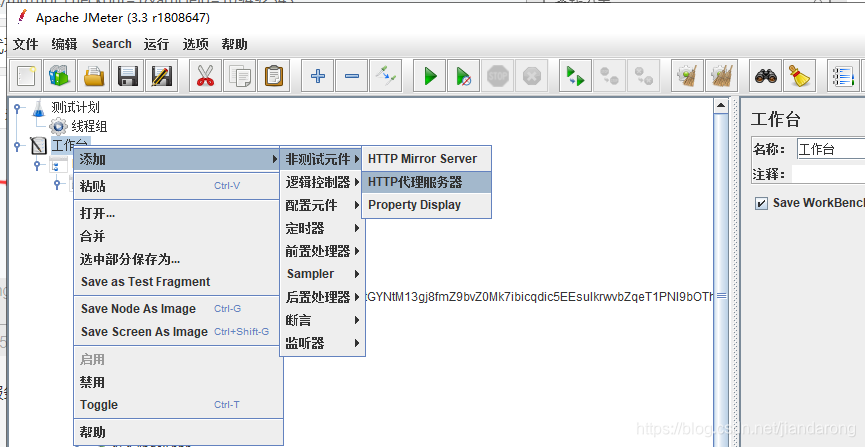The width and height of the screenshot is (865, 447).
Task: Collapse the 测试计划 tree node handle
Action: point(18,108)
